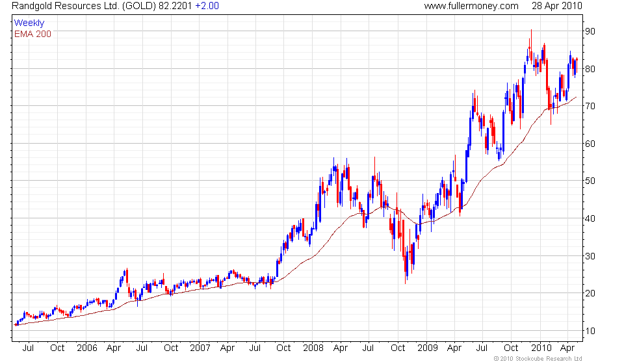This screenshot has width=637, height=364.
Task: Click the Oct label right before 2009
Action: [398, 348]
